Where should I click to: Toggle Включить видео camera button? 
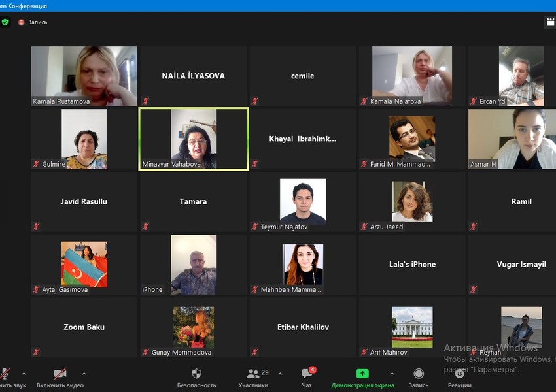point(60,374)
